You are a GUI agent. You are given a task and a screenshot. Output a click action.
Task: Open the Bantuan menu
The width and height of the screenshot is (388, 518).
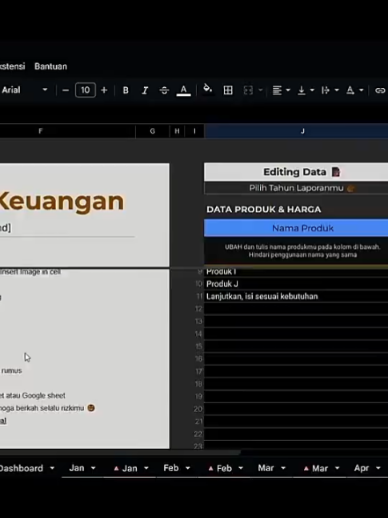point(51,66)
